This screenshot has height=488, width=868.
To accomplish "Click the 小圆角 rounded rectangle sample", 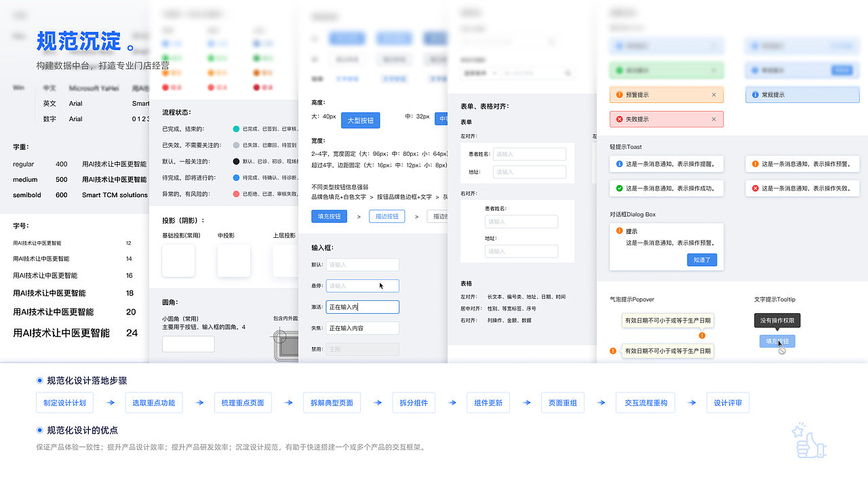I will 189,344.
